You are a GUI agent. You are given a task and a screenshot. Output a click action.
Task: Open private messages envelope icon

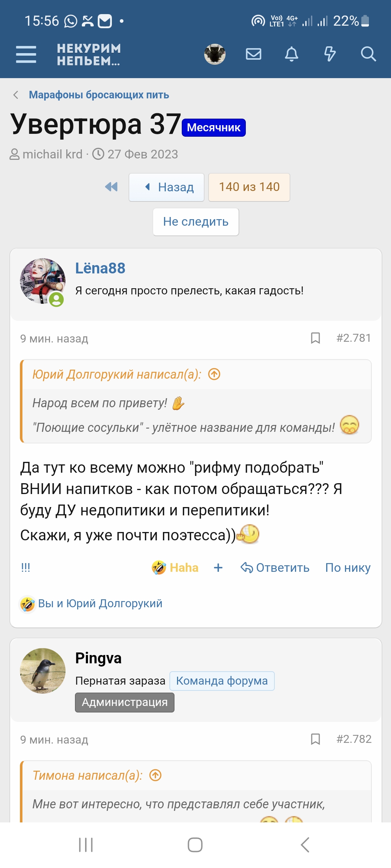click(x=253, y=54)
